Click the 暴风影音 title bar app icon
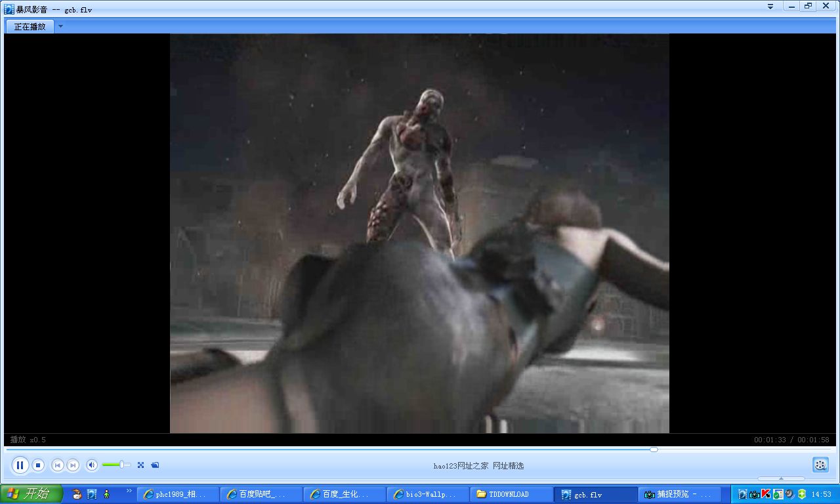Viewport: 840px width, 504px height. click(9, 9)
